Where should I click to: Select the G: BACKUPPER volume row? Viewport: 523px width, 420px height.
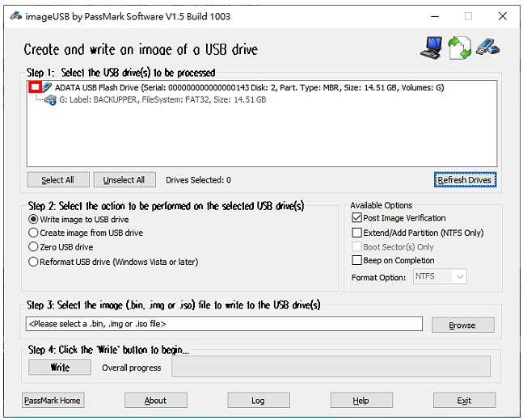(x=162, y=99)
